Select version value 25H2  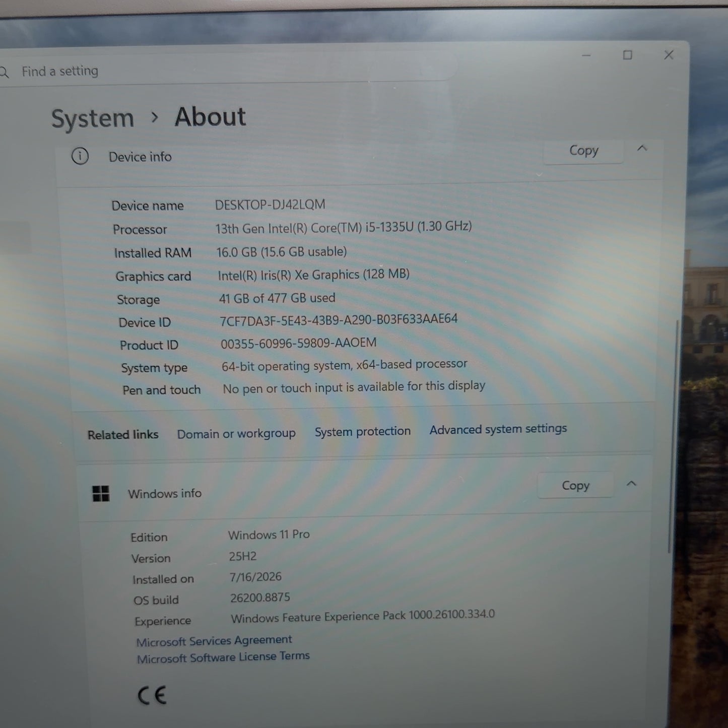pos(243,556)
